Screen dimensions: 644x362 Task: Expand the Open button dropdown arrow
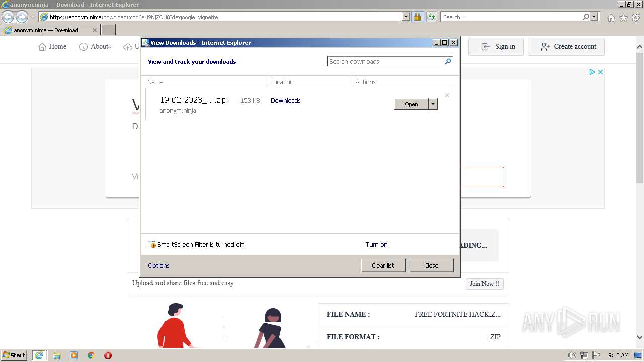click(x=433, y=104)
